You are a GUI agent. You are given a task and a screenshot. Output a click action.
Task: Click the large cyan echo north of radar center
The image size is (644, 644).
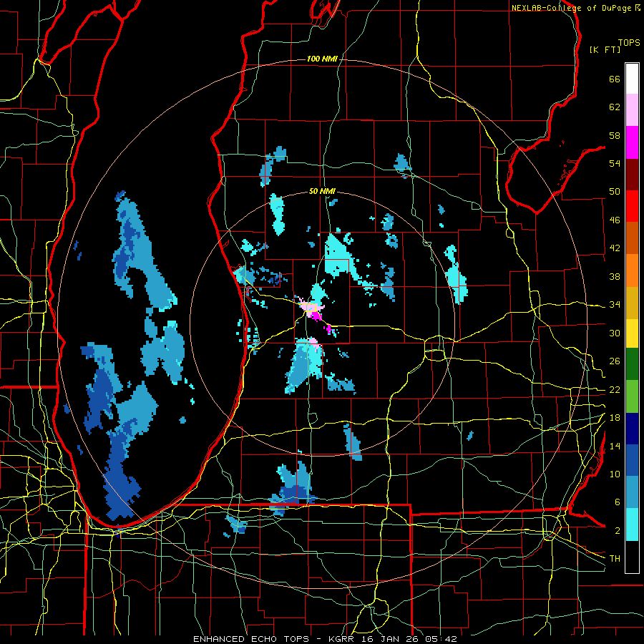pos(339,257)
